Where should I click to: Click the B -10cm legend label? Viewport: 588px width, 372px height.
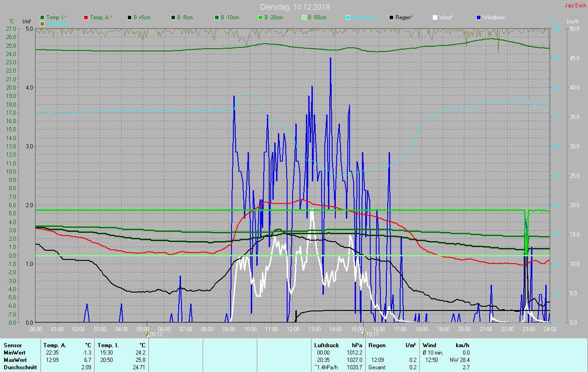[x=230, y=17]
